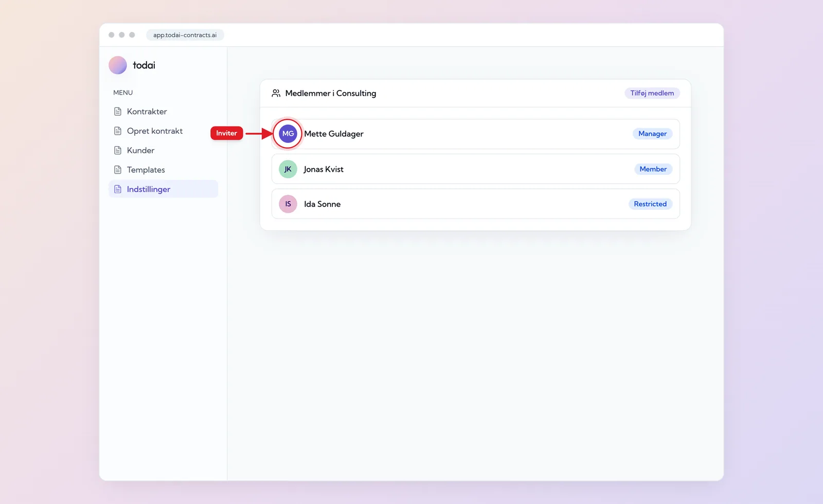This screenshot has width=823, height=504.
Task: Select Templates in the sidebar menu
Action: 163,170
